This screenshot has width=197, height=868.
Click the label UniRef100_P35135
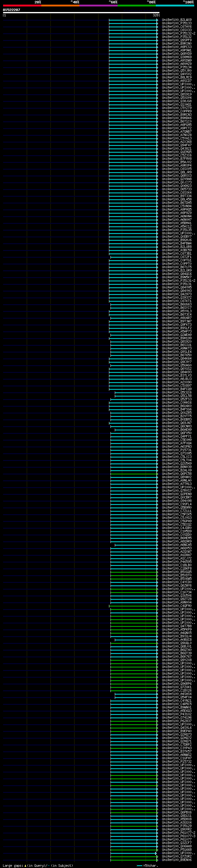coord(176,230)
